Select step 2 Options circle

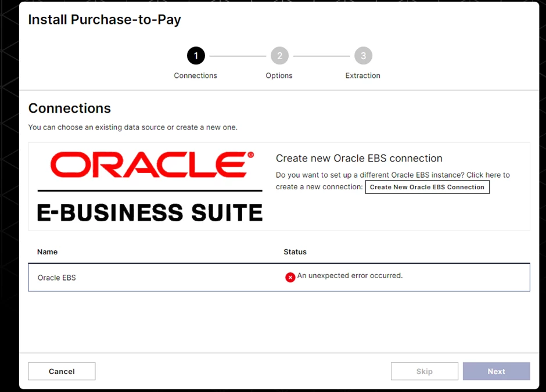279,56
